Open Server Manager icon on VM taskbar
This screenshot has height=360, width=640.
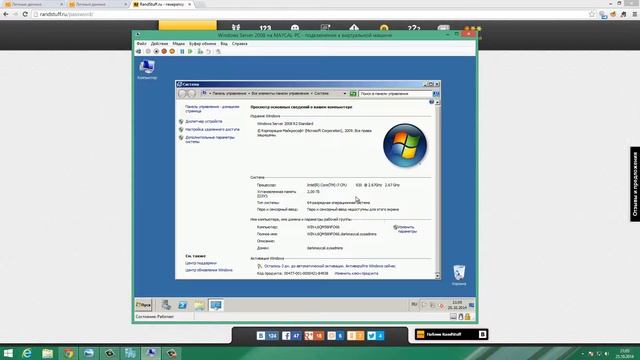[x=166, y=305]
